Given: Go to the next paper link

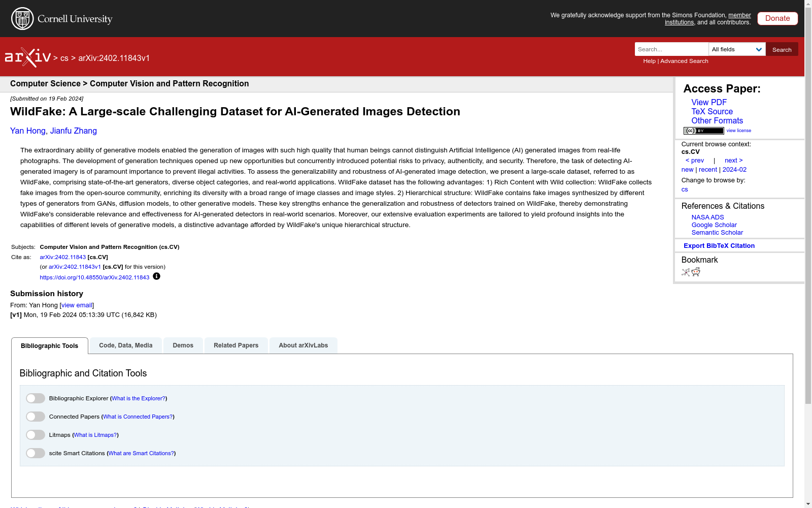Looking at the screenshot, I should pyautogui.click(x=733, y=160).
